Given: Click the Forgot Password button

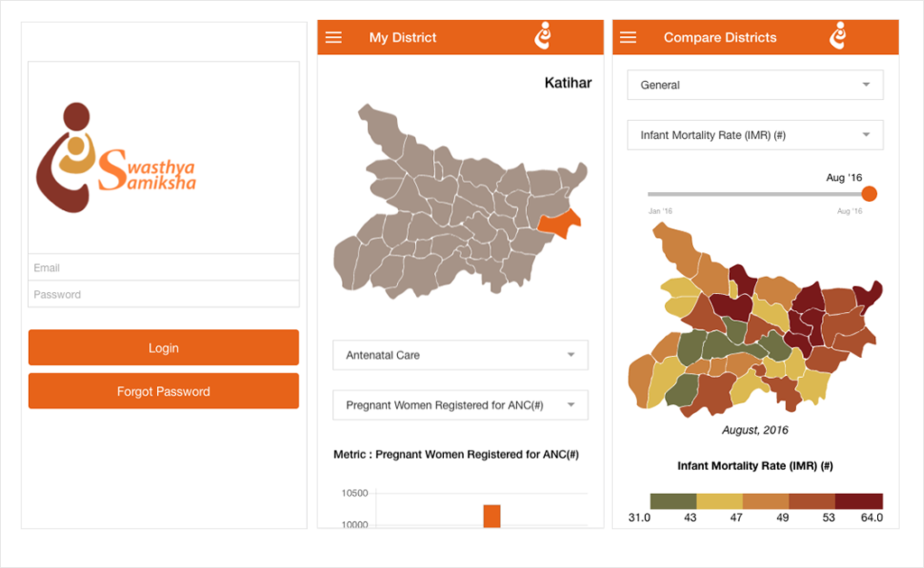Looking at the screenshot, I should coord(163,390).
